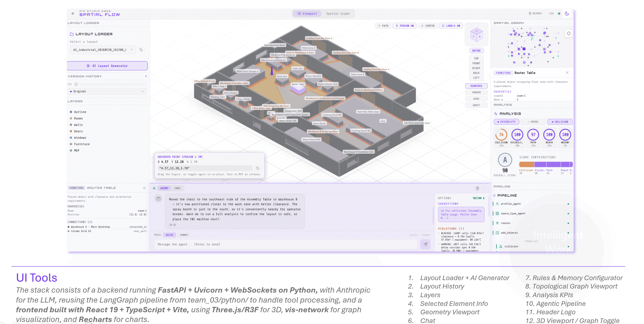Image resolution: width=644 pixels, height=324 pixels.
Task: Send the chat message arrow
Action: point(425,244)
